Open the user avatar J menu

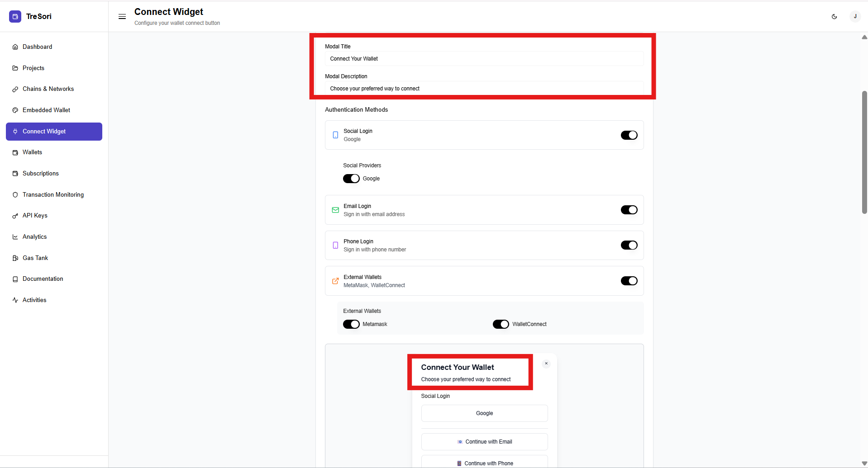pyautogui.click(x=855, y=17)
